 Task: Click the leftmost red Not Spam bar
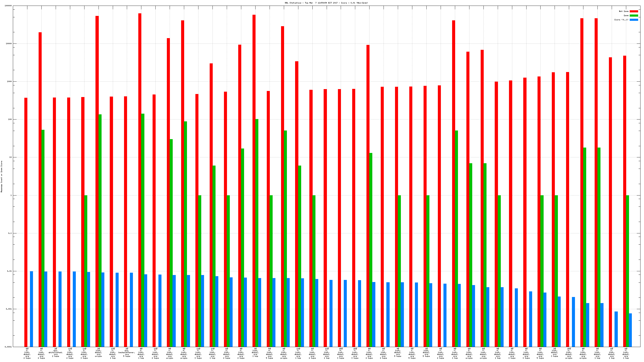(26, 222)
